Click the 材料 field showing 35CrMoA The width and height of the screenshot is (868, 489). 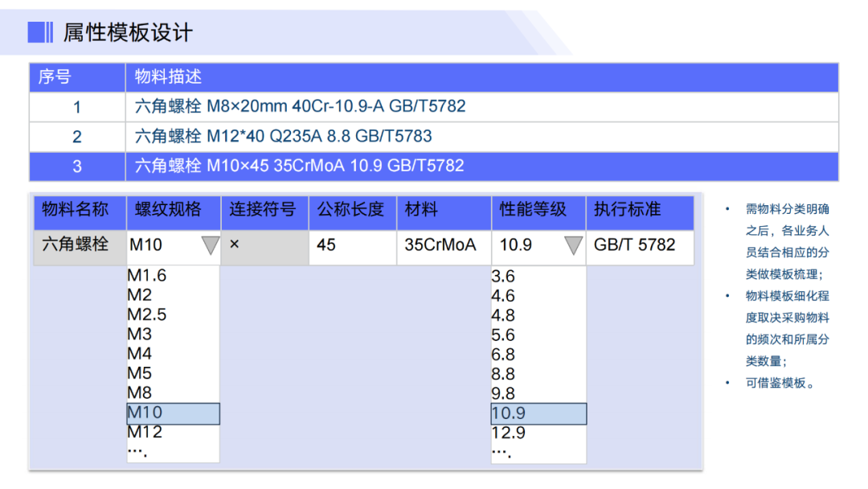pos(443,245)
